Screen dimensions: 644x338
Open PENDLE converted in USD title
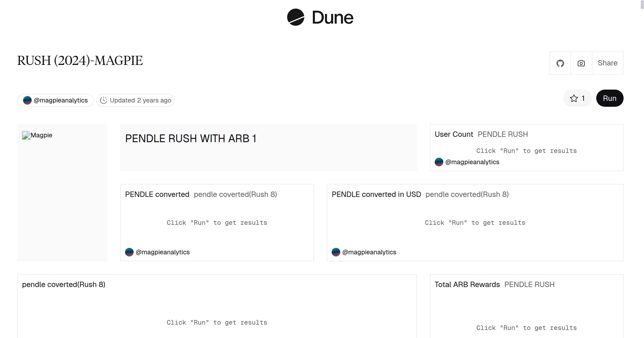tap(376, 194)
